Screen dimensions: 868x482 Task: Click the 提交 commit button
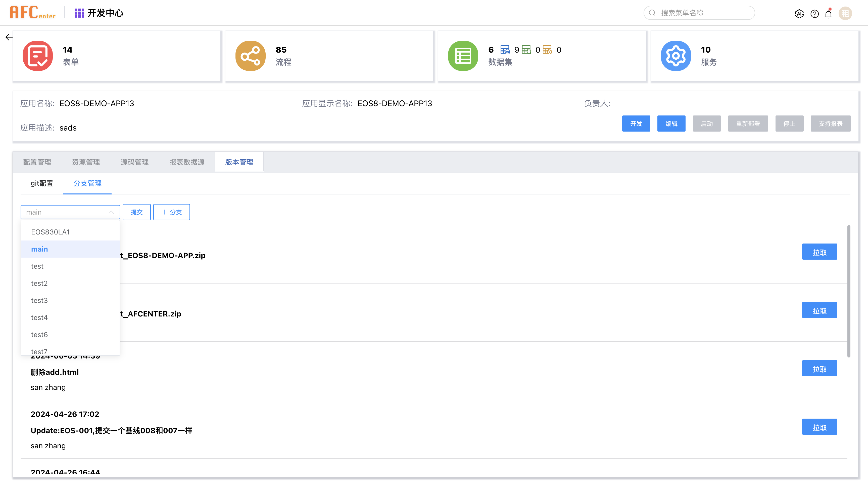coord(136,212)
